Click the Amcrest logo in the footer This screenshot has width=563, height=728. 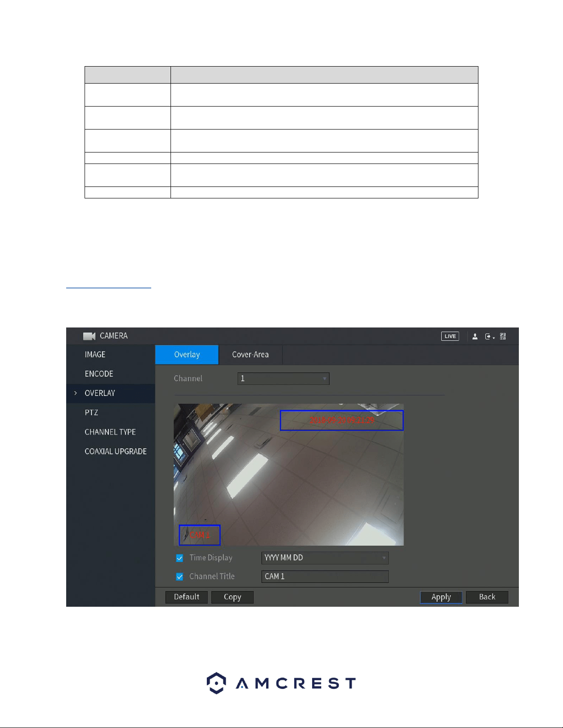(281, 683)
